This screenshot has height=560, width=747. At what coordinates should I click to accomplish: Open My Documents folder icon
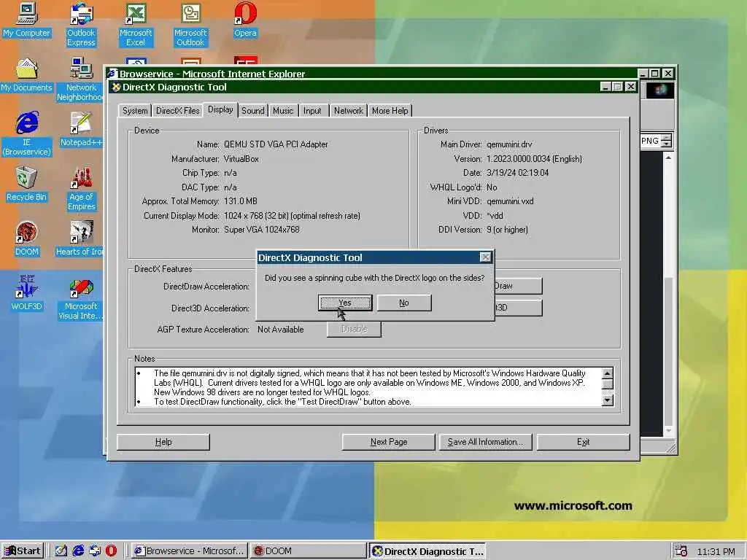(x=27, y=75)
